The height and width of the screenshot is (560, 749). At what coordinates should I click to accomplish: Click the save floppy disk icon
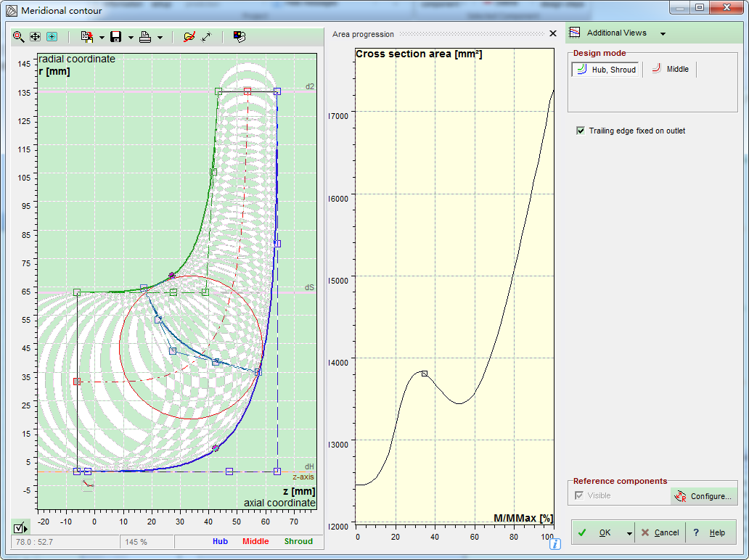tap(115, 37)
